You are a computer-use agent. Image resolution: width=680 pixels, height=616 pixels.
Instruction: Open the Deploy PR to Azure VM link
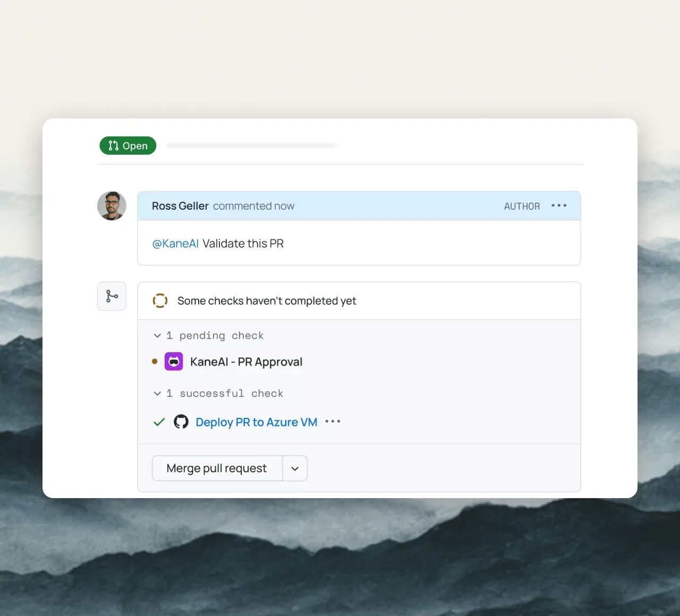[x=257, y=422]
